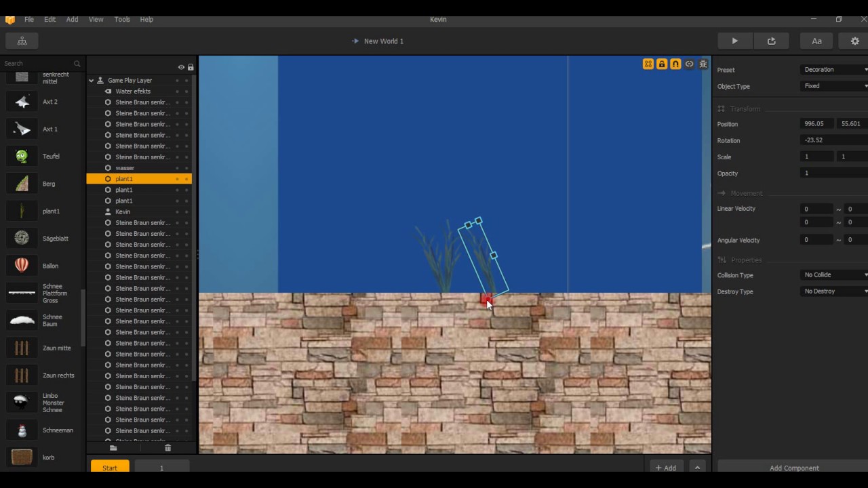
Task: Open the Preset dropdown
Action: [x=834, y=70]
